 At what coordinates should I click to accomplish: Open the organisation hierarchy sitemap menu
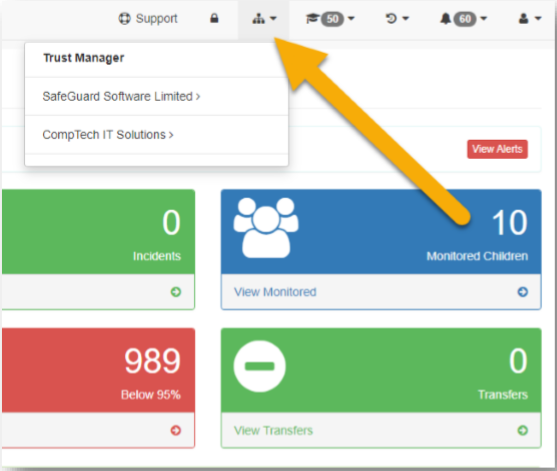(x=264, y=19)
